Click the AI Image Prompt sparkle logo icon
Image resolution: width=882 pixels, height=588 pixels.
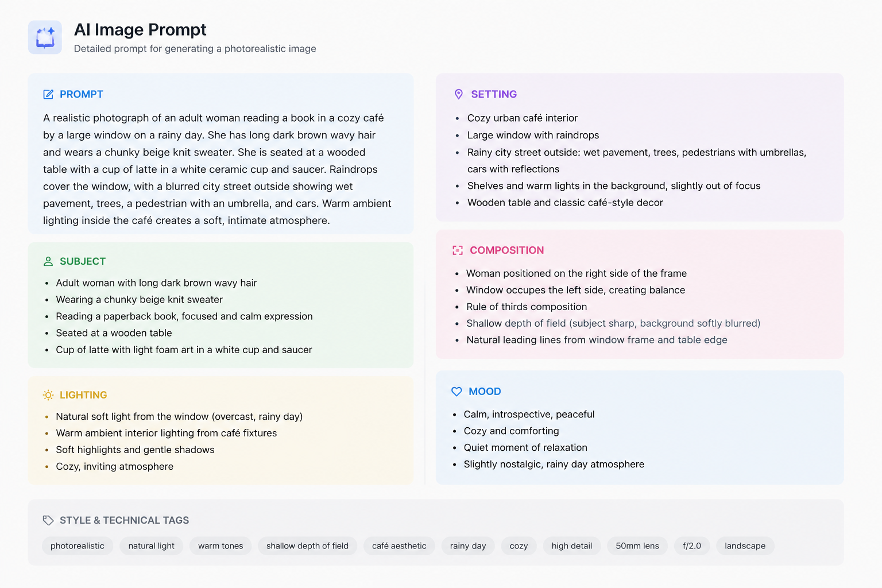(45, 38)
